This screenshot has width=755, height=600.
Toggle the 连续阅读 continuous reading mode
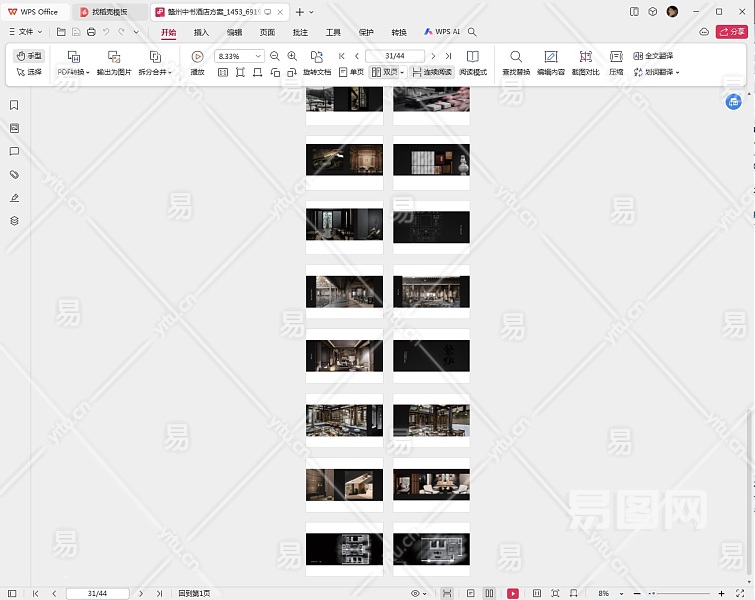click(x=431, y=73)
